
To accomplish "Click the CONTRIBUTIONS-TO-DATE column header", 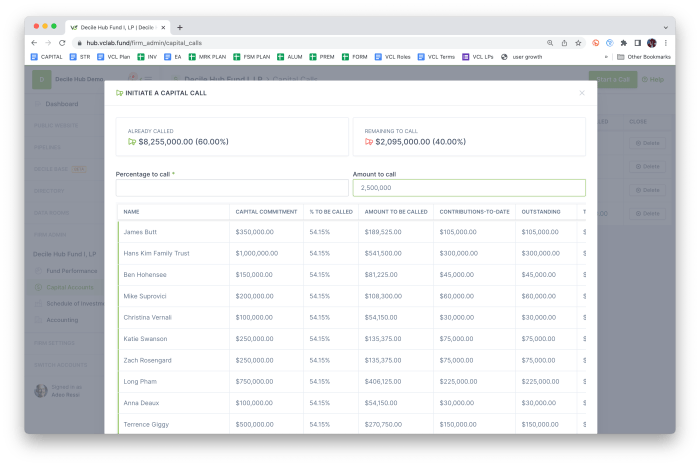I will [x=474, y=212].
